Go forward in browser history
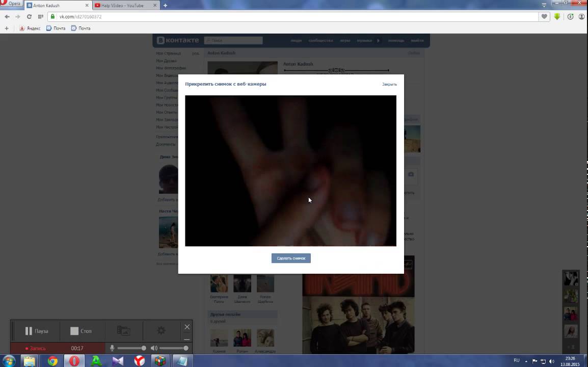The image size is (588, 367). click(x=18, y=16)
